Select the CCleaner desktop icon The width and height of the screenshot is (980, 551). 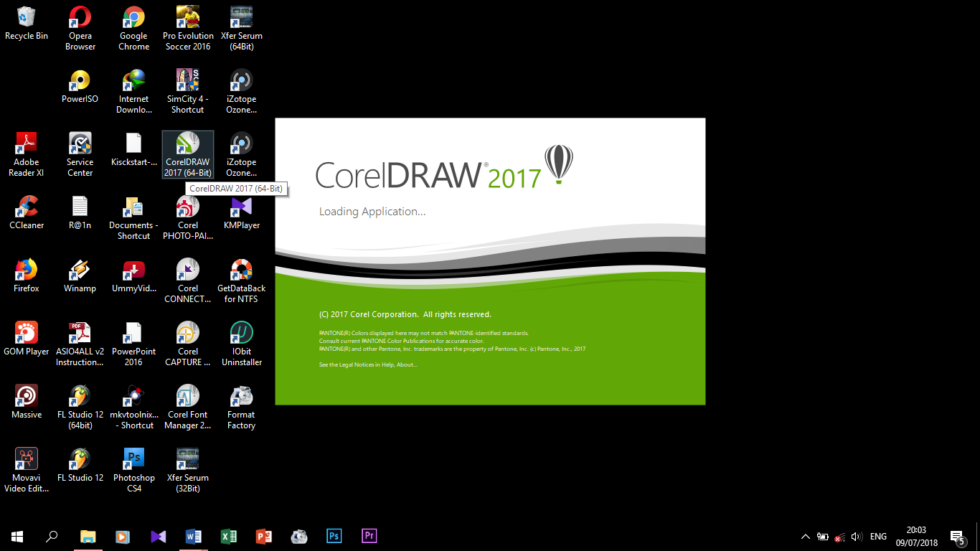tap(27, 213)
